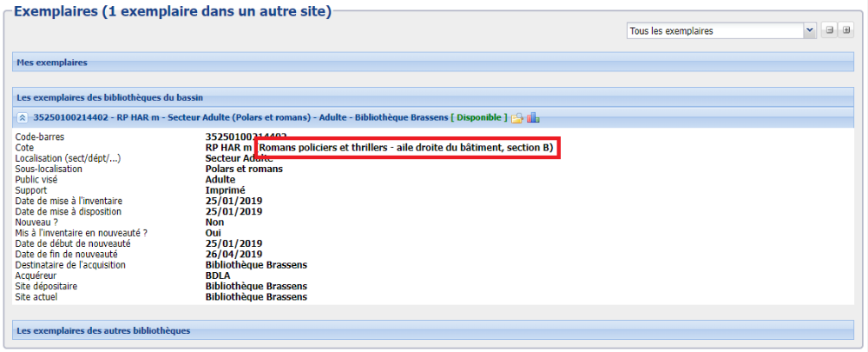Click the Site actuel value Bibliothèque Brassens
This screenshot has width=868, height=352.
pyautogui.click(x=256, y=297)
